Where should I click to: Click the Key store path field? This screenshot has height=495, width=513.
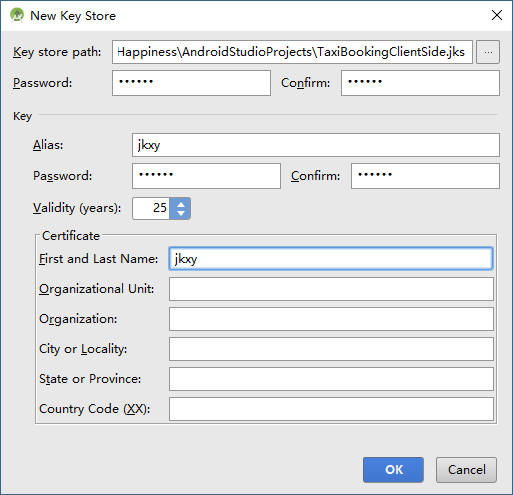coord(292,52)
